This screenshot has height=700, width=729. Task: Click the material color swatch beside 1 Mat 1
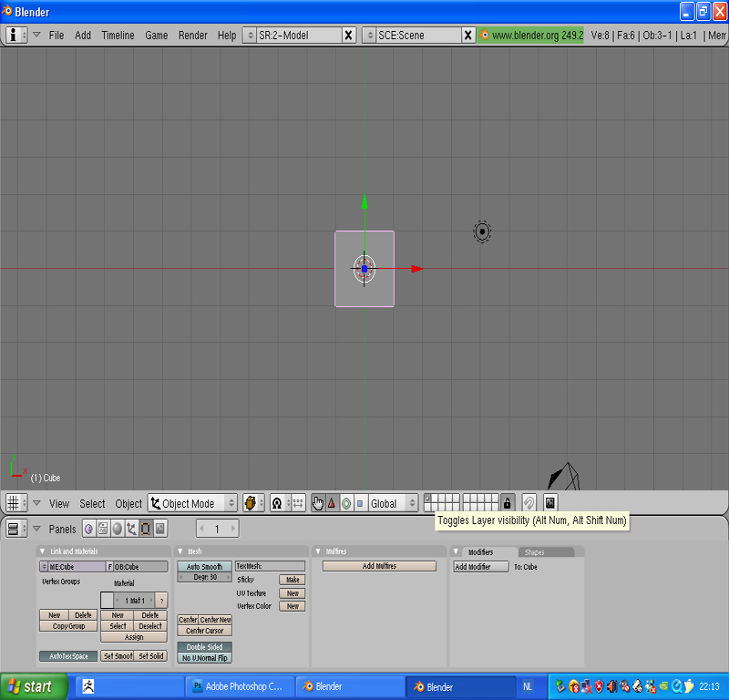(107, 600)
